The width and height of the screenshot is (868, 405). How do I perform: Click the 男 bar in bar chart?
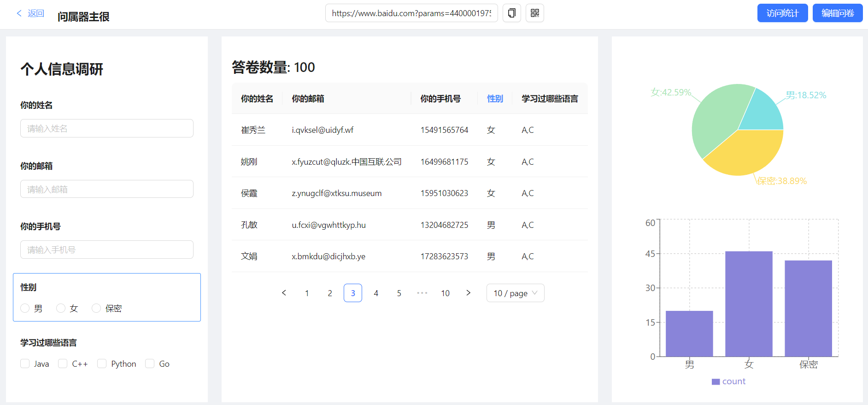click(x=689, y=334)
